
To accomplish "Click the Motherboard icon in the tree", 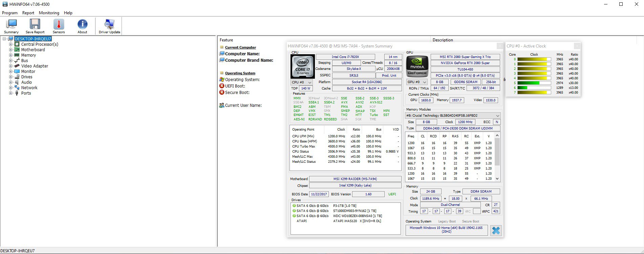I will (x=17, y=50).
